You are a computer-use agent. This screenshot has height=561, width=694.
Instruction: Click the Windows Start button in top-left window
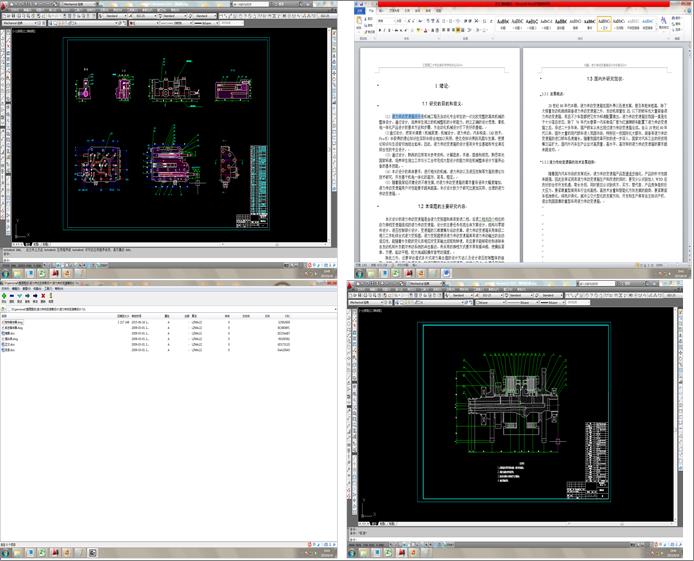click(6, 274)
